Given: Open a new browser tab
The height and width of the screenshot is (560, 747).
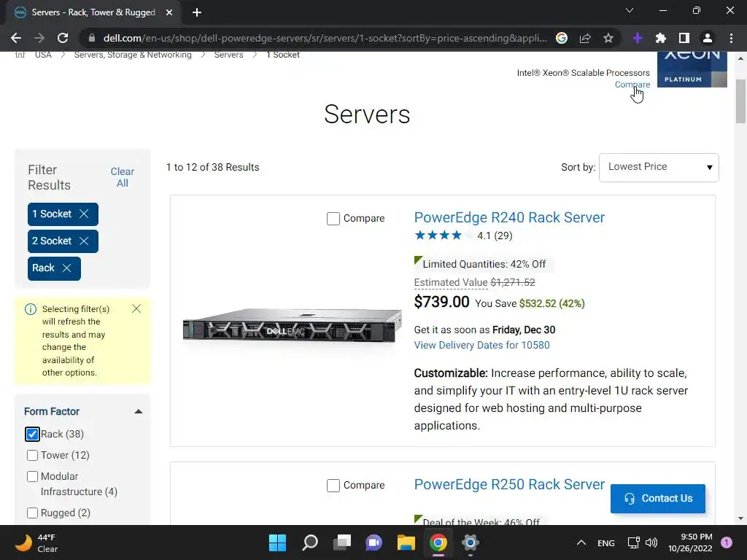Looking at the screenshot, I should (x=197, y=12).
